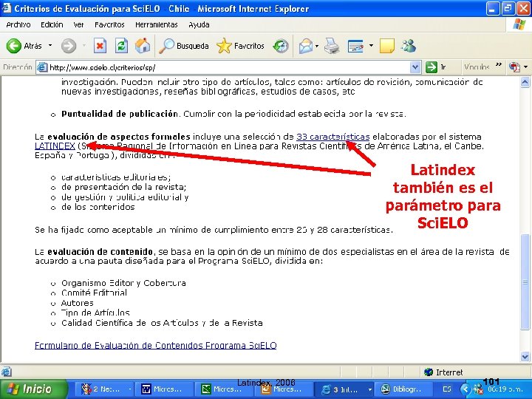The image size is (532, 399).
Task: Open the History clock icon
Action: click(281, 46)
